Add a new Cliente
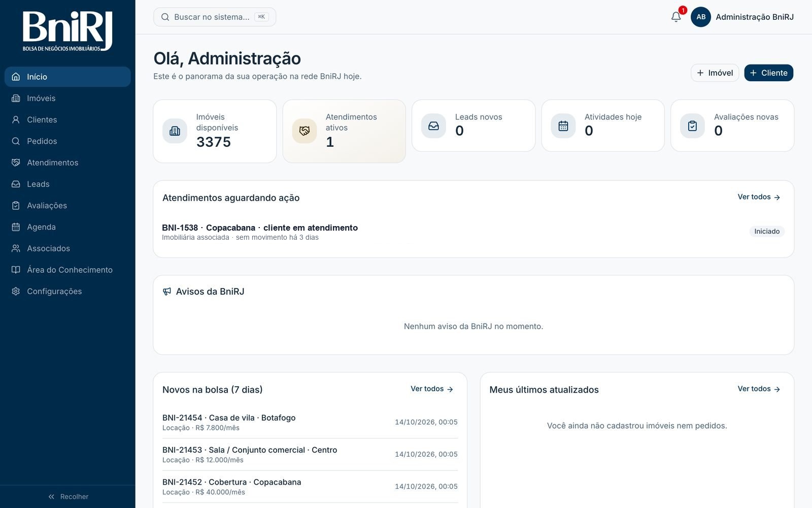 768,73
